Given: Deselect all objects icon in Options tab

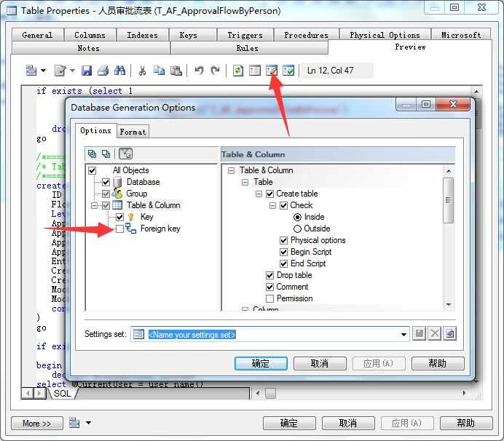Looking at the screenshot, I should coord(106,154).
